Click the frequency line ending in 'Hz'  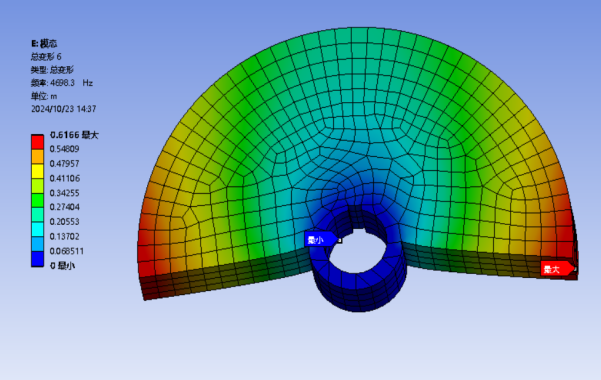pyautogui.click(x=62, y=83)
